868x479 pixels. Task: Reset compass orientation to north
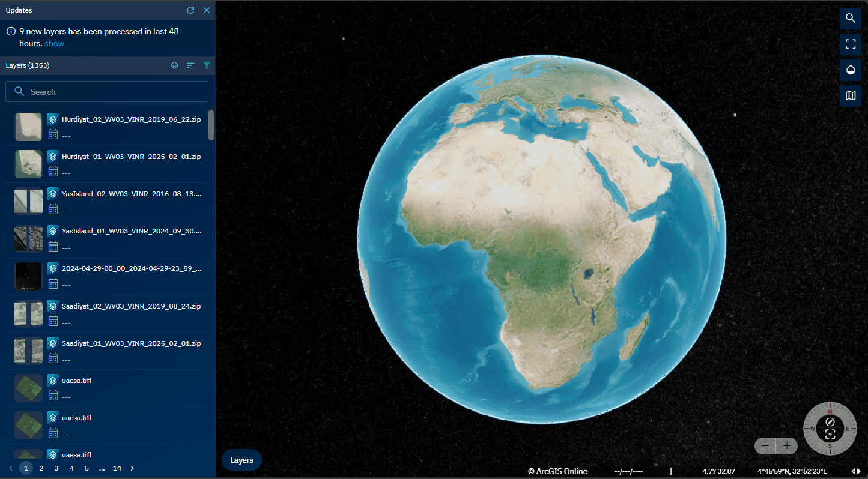click(x=830, y=422)
